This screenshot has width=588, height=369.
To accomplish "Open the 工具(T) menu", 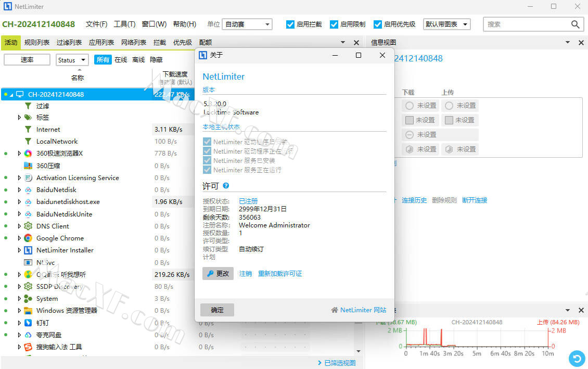I will click(x=124, y=24).
